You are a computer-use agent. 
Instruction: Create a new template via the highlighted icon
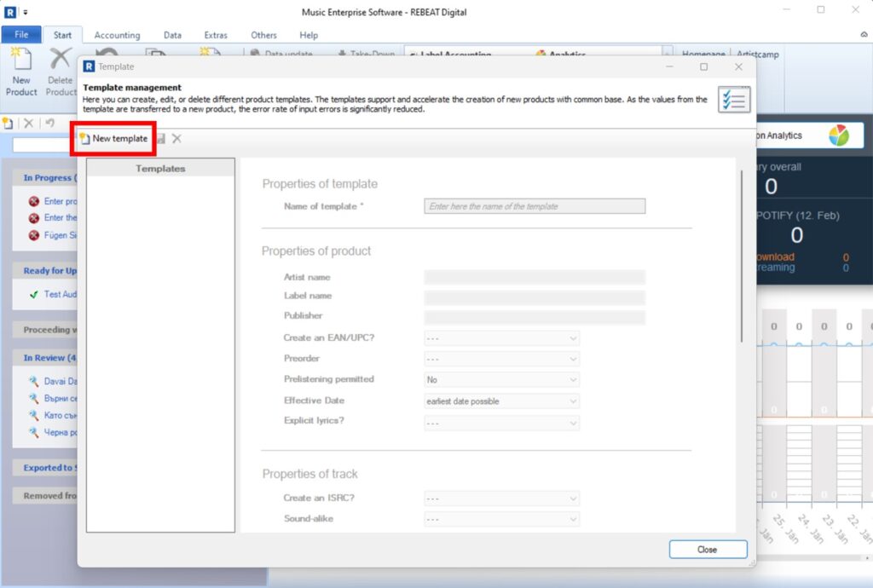click(113, 137)
